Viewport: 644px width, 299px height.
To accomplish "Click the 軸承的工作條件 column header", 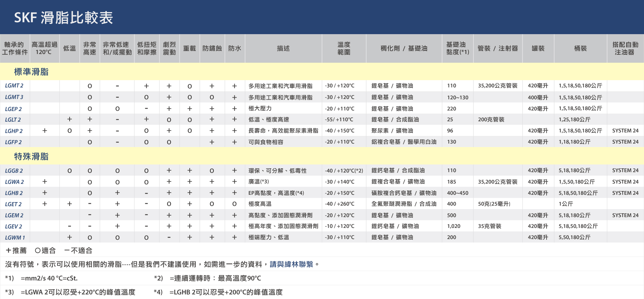I will pos(15,48).
